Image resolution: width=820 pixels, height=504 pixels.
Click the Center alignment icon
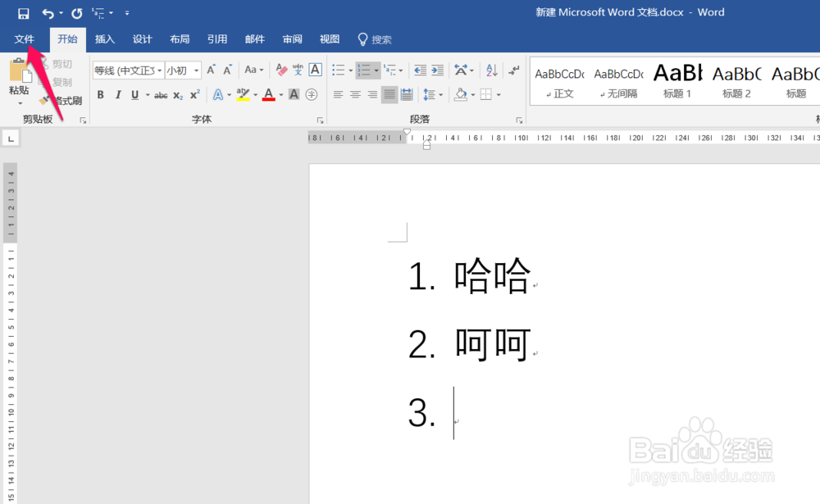coord(355,94)
